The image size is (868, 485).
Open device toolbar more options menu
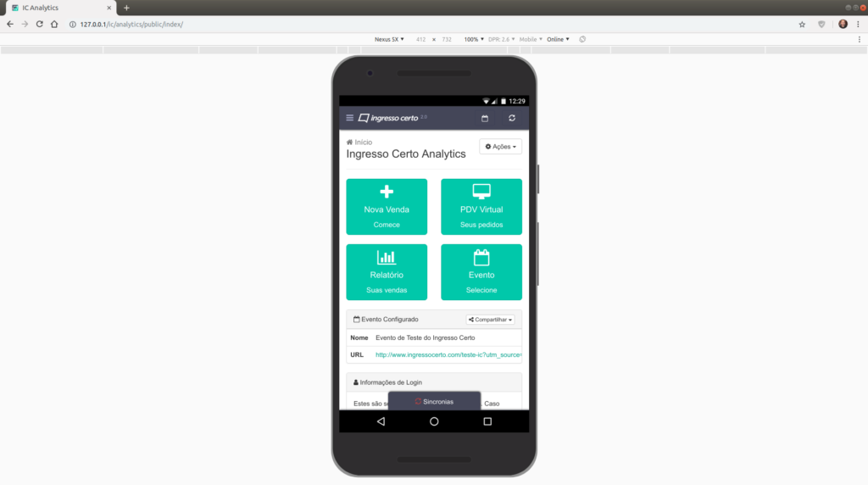click(860, 39)
